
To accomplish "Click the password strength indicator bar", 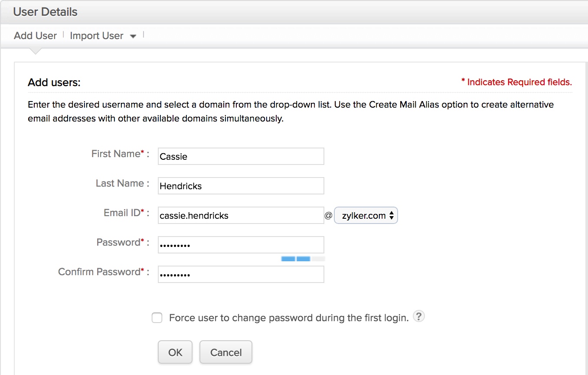I will 303,259.
